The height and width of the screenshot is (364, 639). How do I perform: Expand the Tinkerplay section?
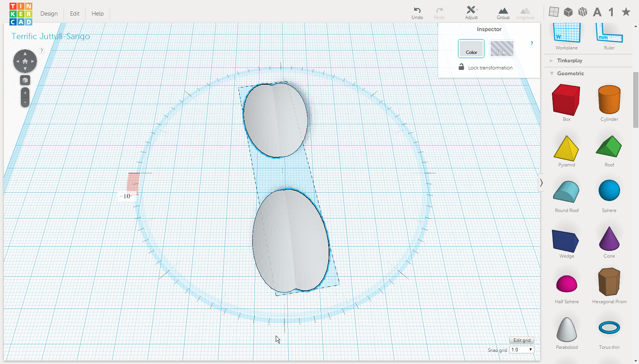(x=569, y=60)
